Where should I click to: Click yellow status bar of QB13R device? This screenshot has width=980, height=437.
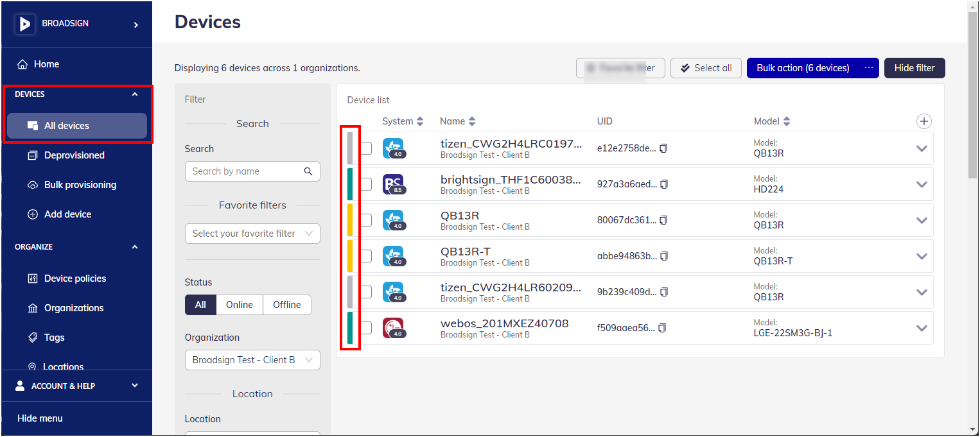click(x=350, y=220)
